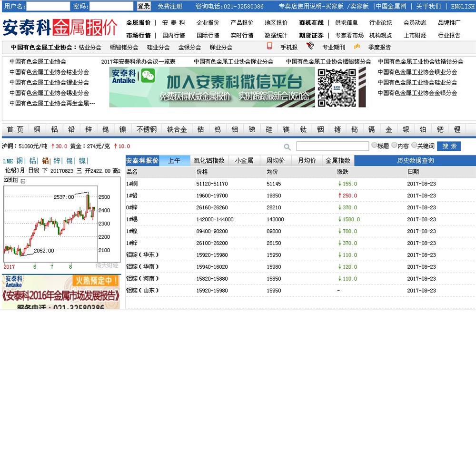Open the 关于我们 link
476x460 pixels.
428,6
